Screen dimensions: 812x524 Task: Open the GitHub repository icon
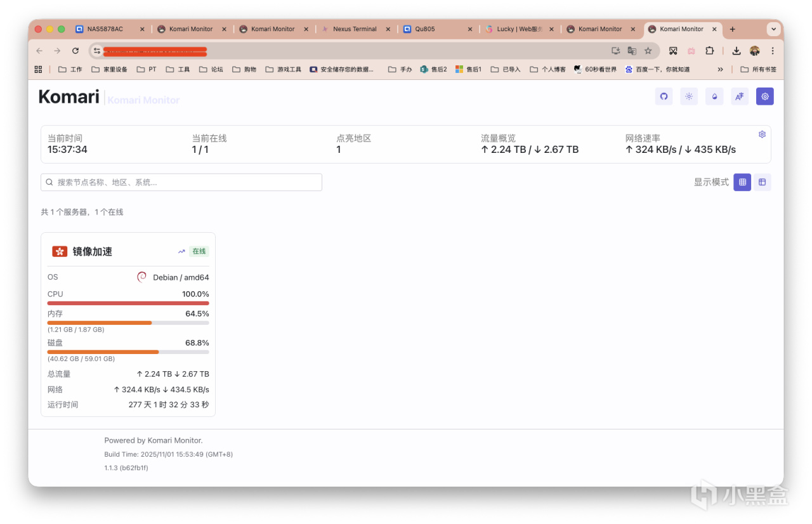pos(664,96)
